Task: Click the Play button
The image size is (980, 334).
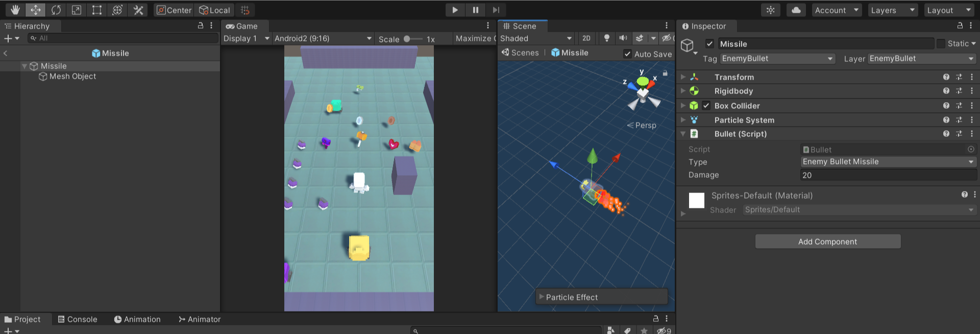Action: click(455, 10)
